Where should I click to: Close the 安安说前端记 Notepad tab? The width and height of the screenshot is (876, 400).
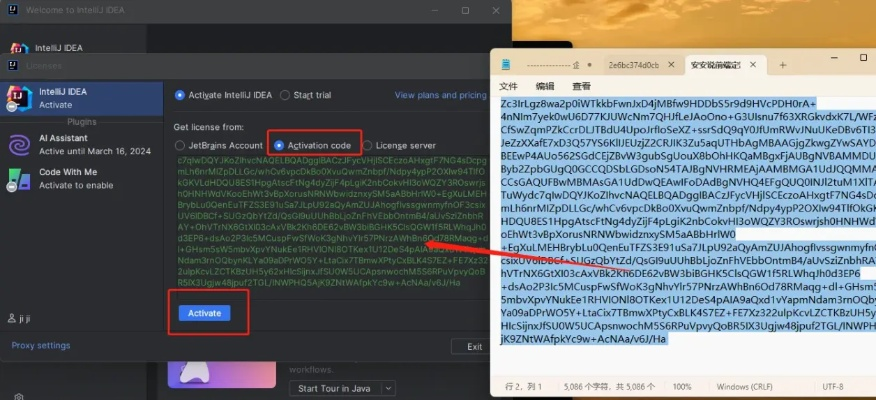[x=753, y=65]
